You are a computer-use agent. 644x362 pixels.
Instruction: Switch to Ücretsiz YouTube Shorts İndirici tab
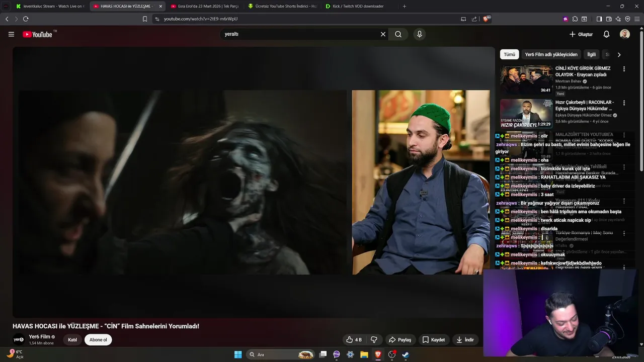pos(282,6)
